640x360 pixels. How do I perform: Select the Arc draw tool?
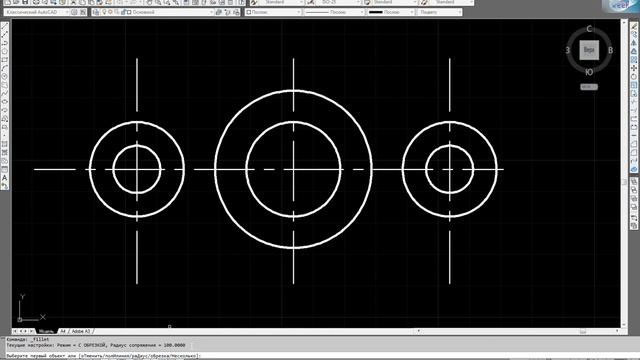[4, 68]
